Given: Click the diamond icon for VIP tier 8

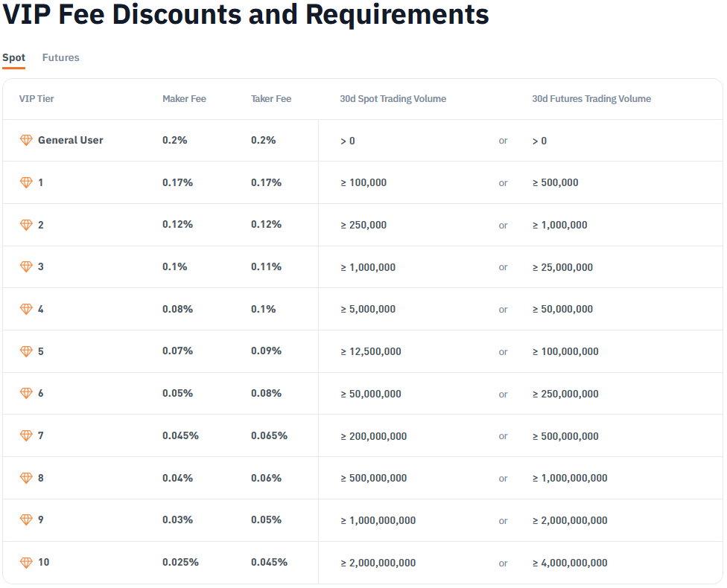Looking at the screenshot, I should [26, 478].
